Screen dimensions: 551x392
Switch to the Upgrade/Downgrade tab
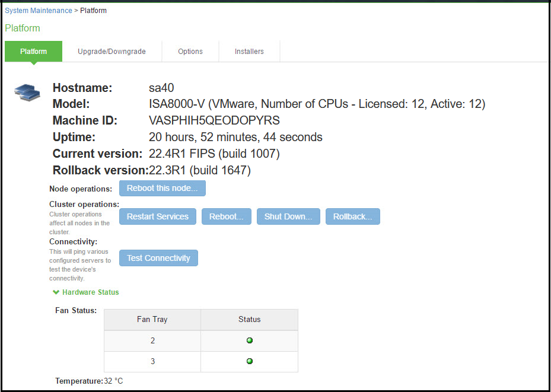coord(112,52)
